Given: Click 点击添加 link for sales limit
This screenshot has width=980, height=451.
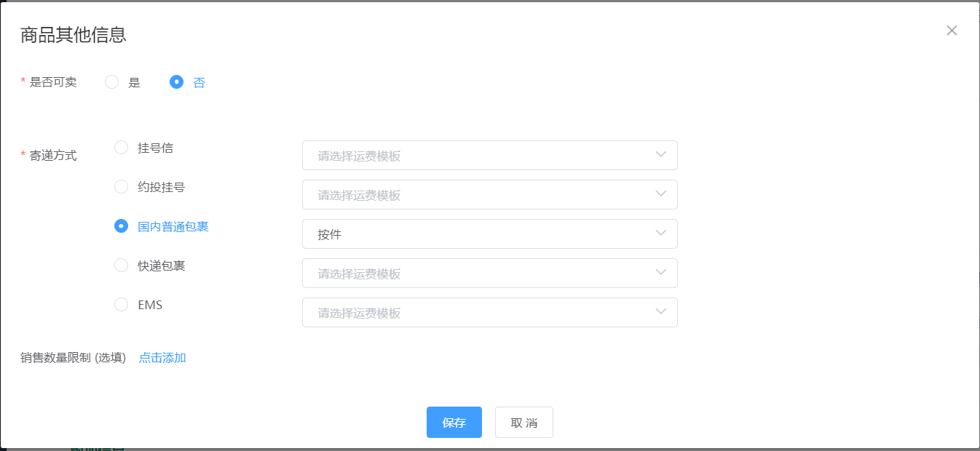Looking at the screenshot, I should pyautogui.click(x=162, y=358).
